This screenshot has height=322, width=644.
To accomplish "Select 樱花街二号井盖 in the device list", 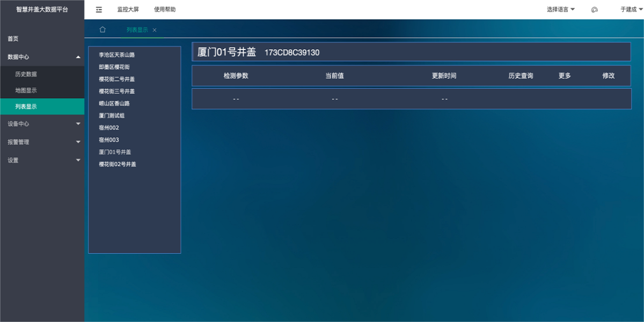I will click(x=117, y=79).
